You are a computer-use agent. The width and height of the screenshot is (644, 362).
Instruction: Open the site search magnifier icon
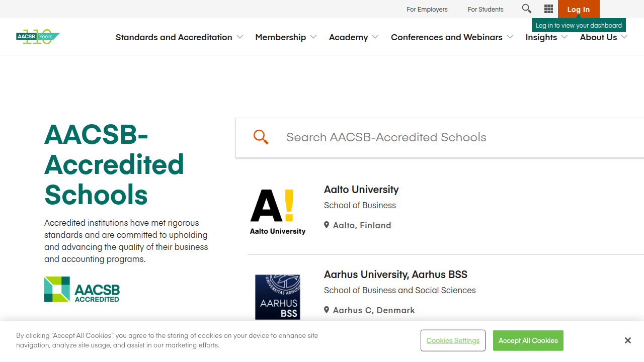coord(526,9)
